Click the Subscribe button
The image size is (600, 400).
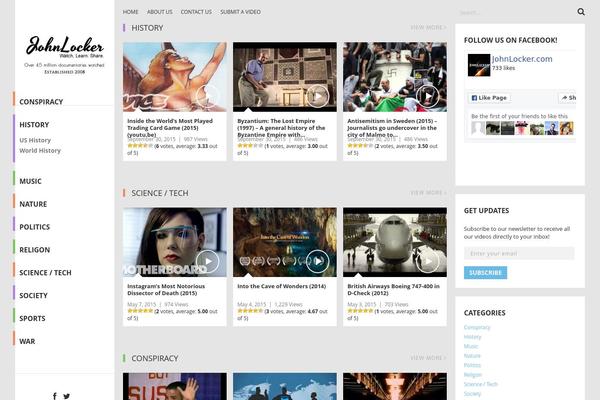coord(485,273)
